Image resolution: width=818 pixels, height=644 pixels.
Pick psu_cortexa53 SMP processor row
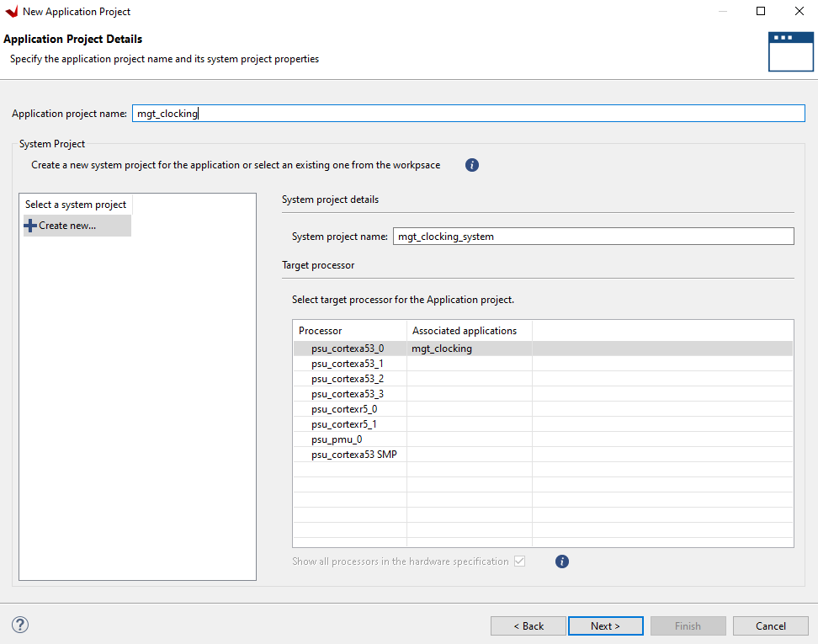(354, 455)
